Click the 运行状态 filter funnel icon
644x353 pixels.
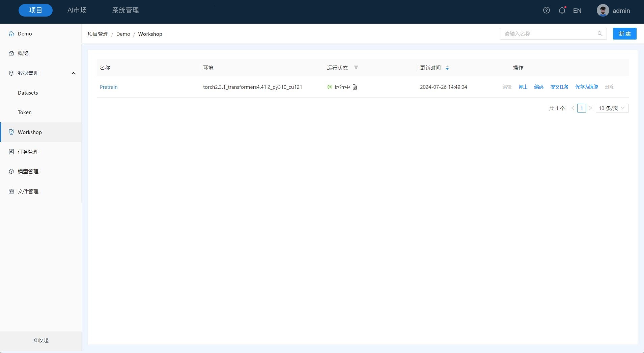click(356, 68)
